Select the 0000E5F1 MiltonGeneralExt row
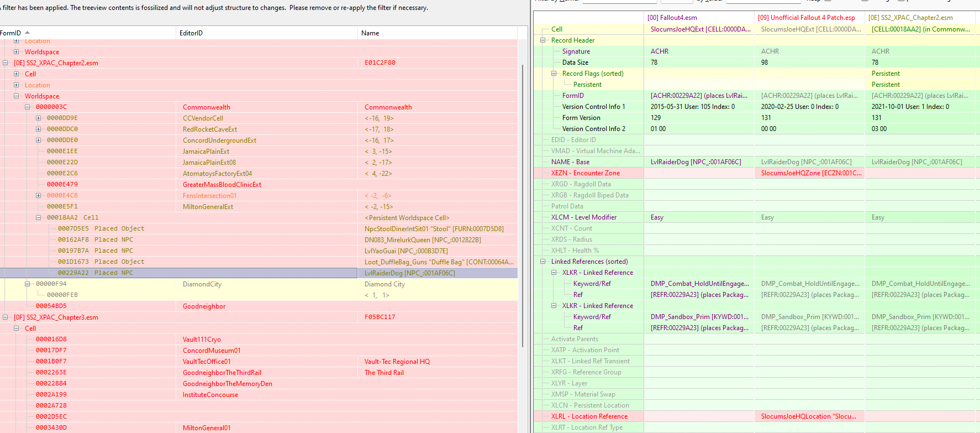980x433 pixels. point(259,207)
